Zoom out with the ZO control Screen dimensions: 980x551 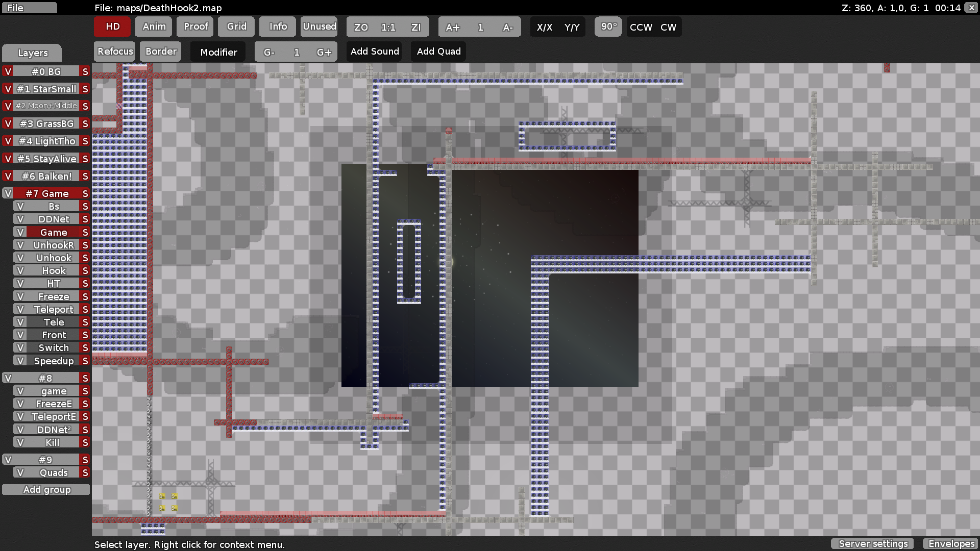pyautogui.click(x=361, y=28)
